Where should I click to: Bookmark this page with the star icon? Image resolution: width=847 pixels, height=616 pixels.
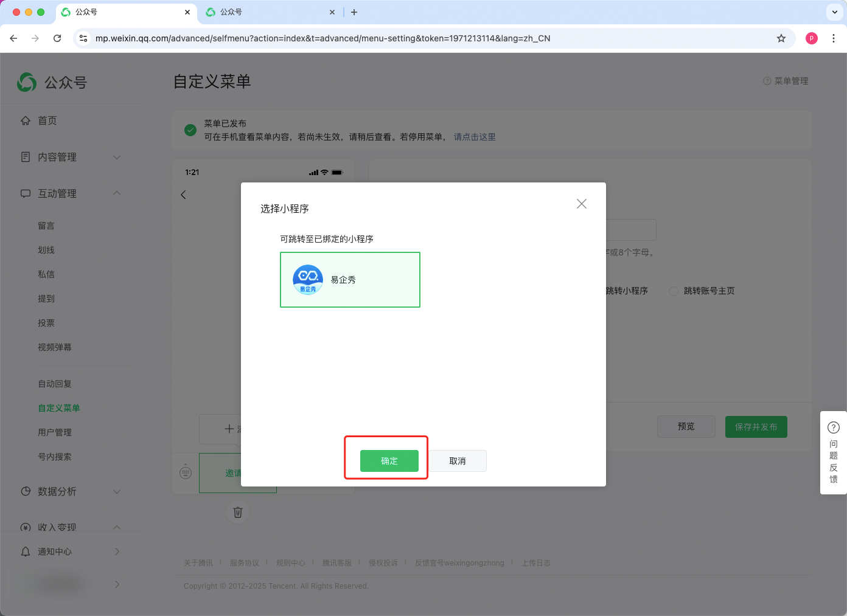tap(781, 38)
